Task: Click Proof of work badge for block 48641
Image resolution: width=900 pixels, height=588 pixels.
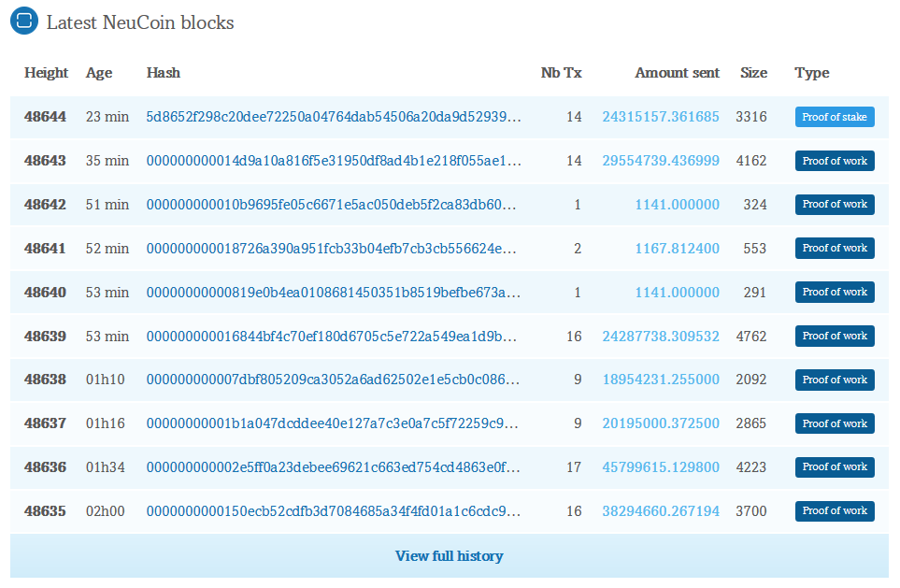Action: [x=835, y=248]
